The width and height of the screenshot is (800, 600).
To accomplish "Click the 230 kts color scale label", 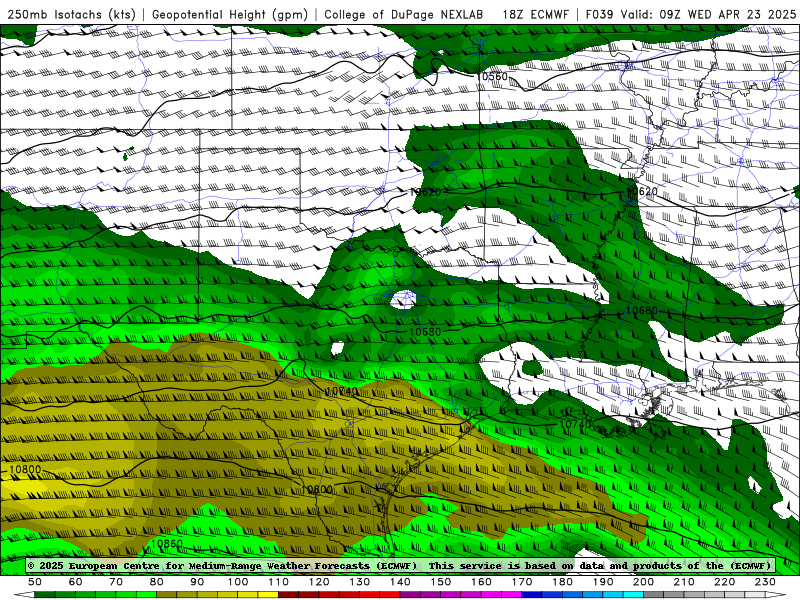I will coord(766,582).
